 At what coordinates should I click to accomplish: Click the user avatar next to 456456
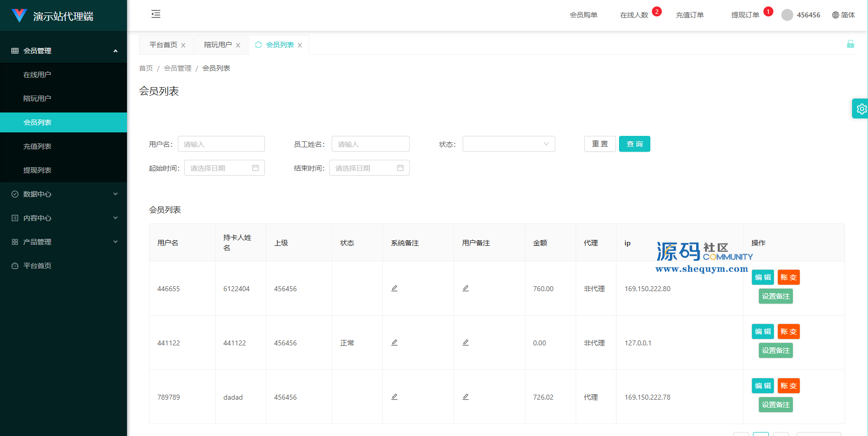(x=787, y=15)
